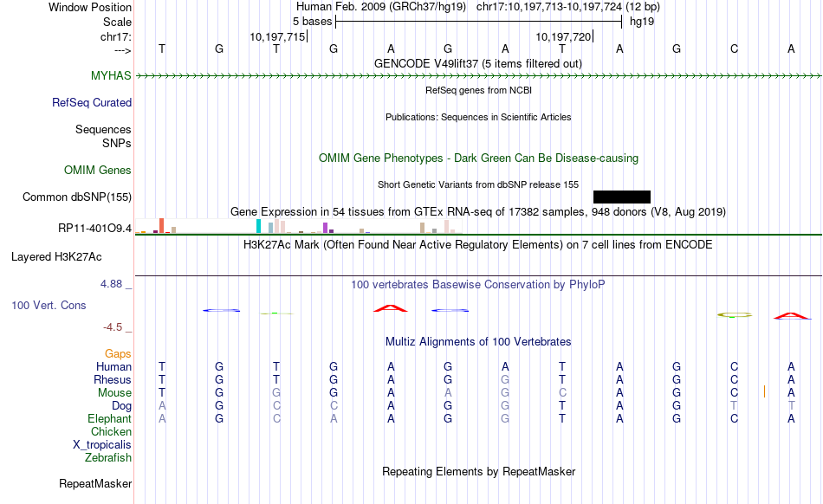Click 'RefSeq genes from NCBI' title
Image resolution: width=823 pixels, height=504 pixels.
[478, 90]
